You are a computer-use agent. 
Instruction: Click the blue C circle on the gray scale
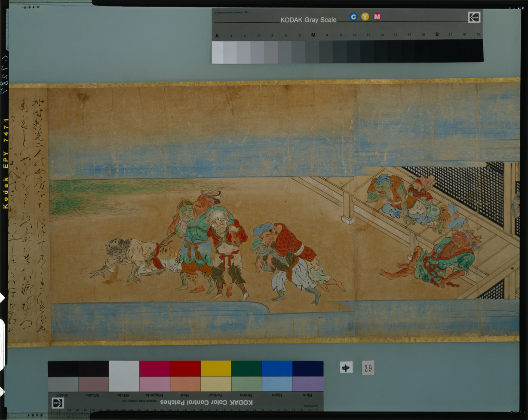click(x=353, y=17)
